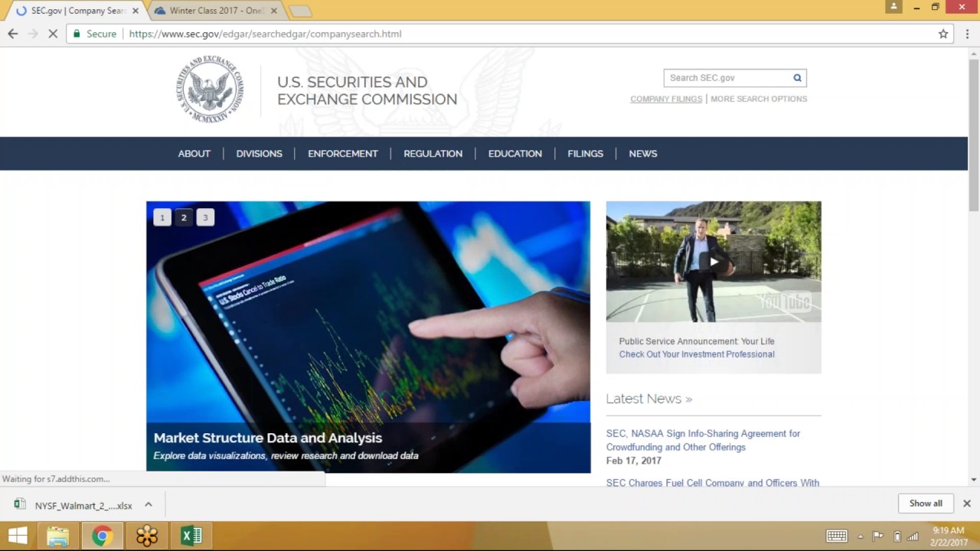Open the REGULATION menu

tap(433, 154)
